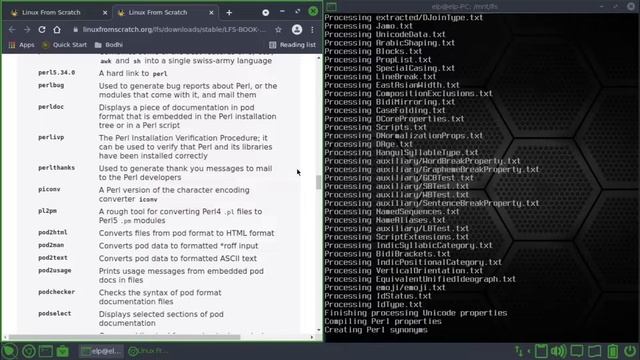Click 'Processing Scripts.txt' line in terminal

coord(376,127)
